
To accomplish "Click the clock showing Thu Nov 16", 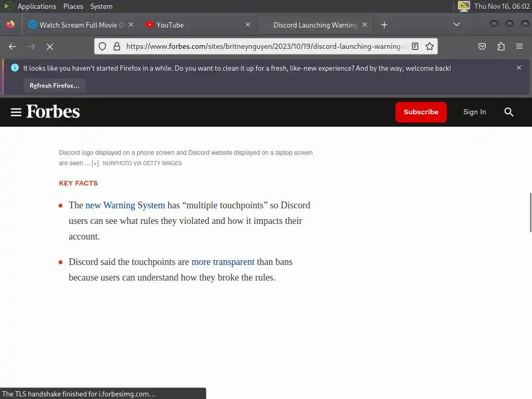I will (x=502, y=6).
